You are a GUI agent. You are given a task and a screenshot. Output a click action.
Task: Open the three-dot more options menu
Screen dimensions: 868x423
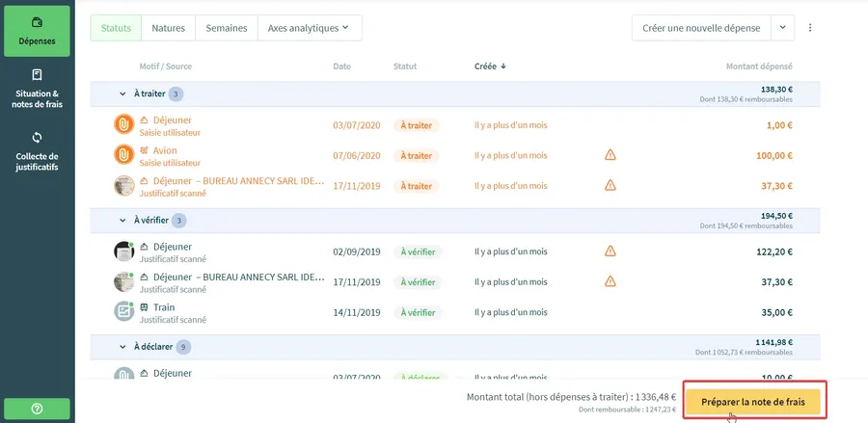pos(810,28)
